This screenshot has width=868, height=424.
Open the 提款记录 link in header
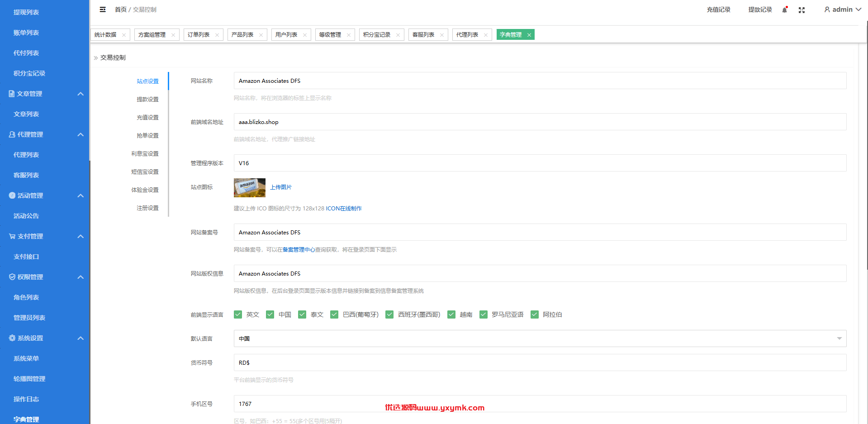click(760, 10)
